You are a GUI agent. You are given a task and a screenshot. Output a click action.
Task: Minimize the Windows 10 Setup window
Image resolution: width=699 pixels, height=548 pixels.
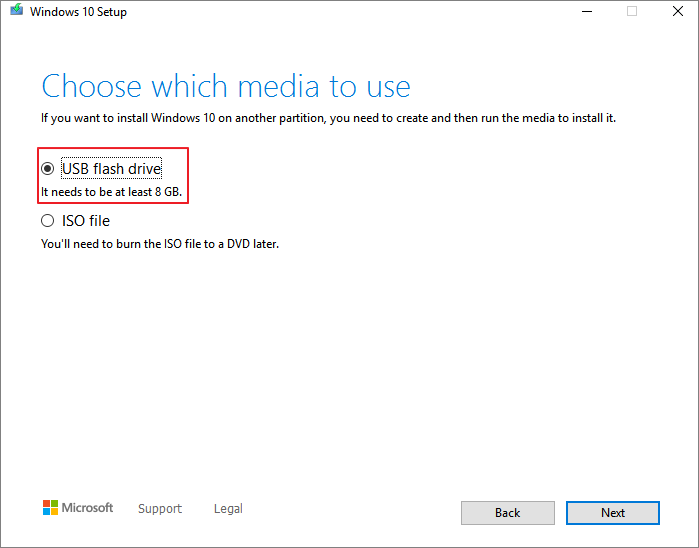[585, 12]
